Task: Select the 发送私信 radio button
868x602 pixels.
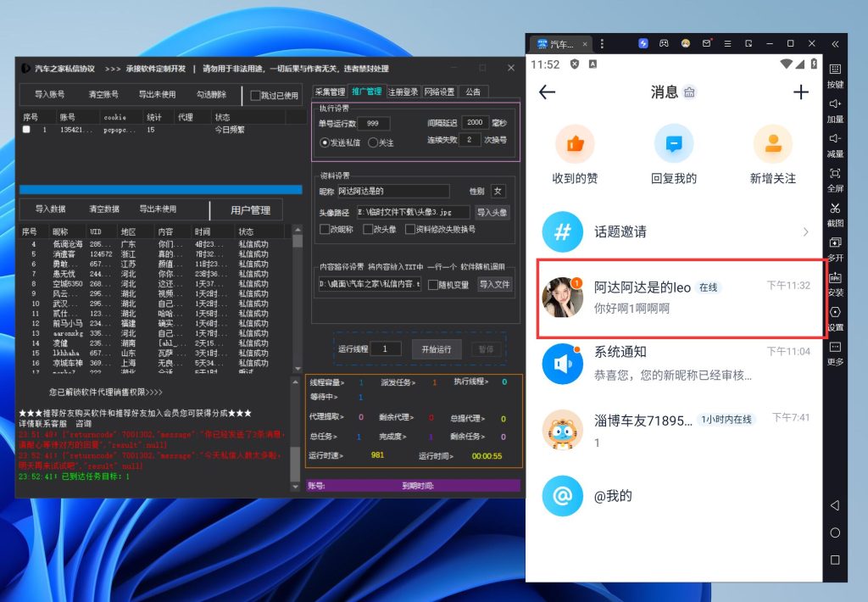Action: coord(325,142)
